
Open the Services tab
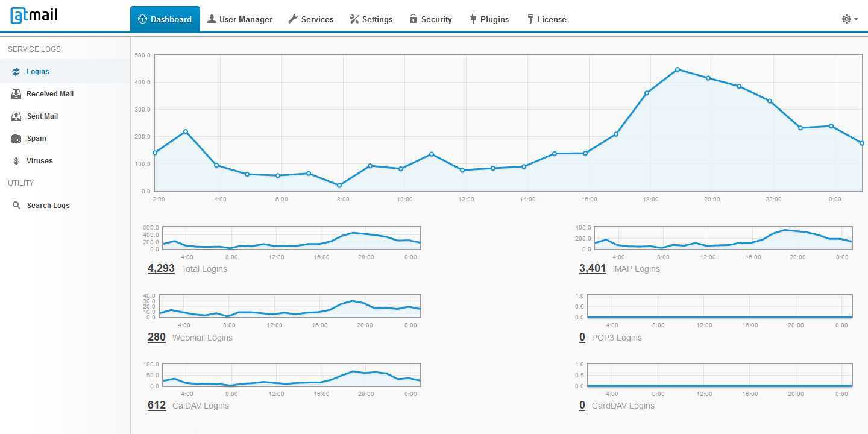click(310, 19)
